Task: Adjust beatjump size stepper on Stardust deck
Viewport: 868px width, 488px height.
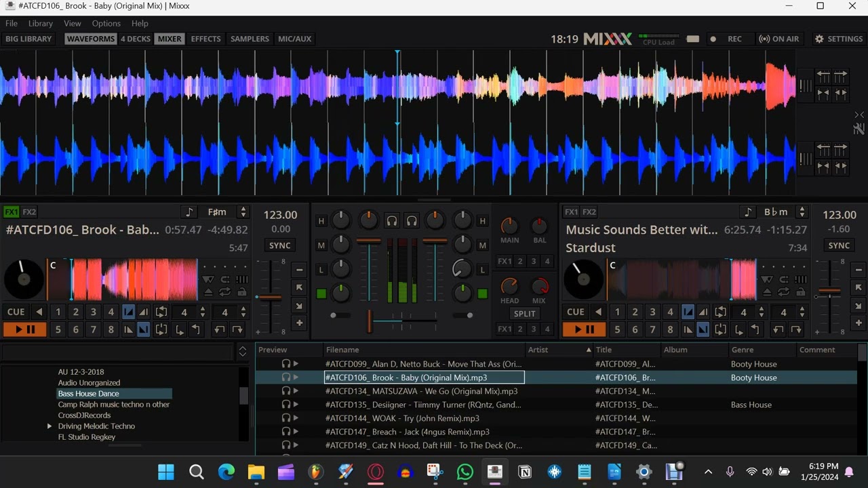Action: [802, 312]
